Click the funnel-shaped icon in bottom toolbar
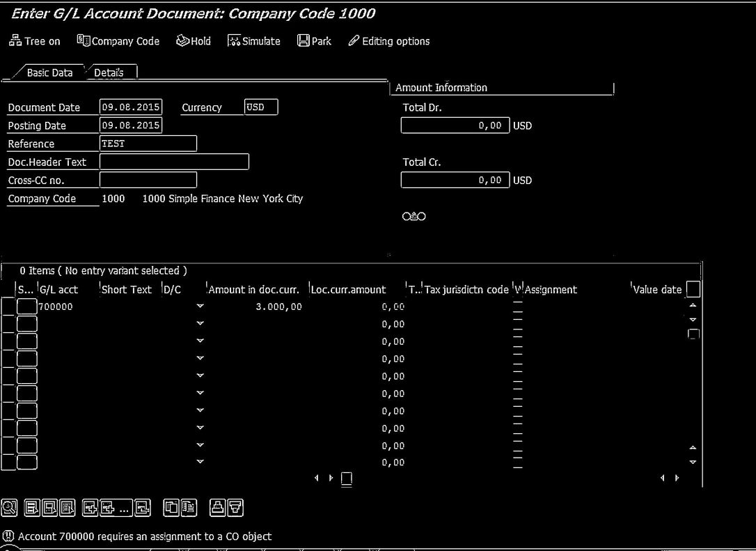 [236, 509]
